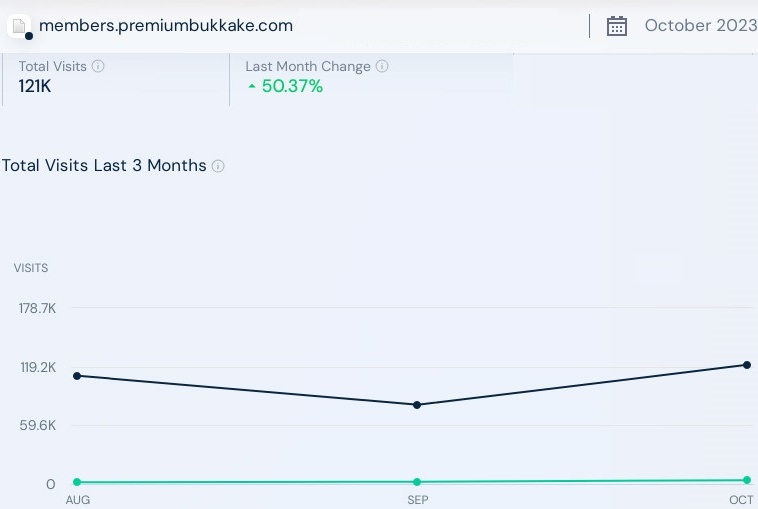Select the dark line's SEP data point
The width and height of the screenshot is (758, 509).
pos(417,405)
